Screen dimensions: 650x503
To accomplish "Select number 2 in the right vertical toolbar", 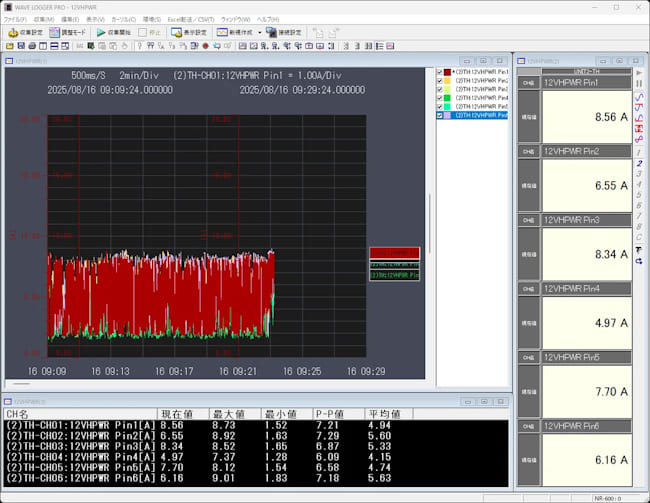I will tap(639, 162).
